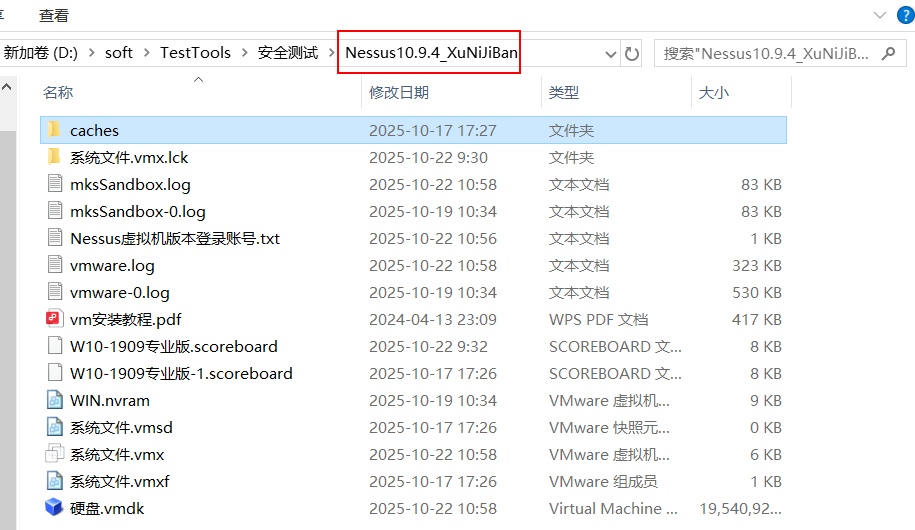Go to the 安全测试 breadcrumb

click(x=288, y=53)
